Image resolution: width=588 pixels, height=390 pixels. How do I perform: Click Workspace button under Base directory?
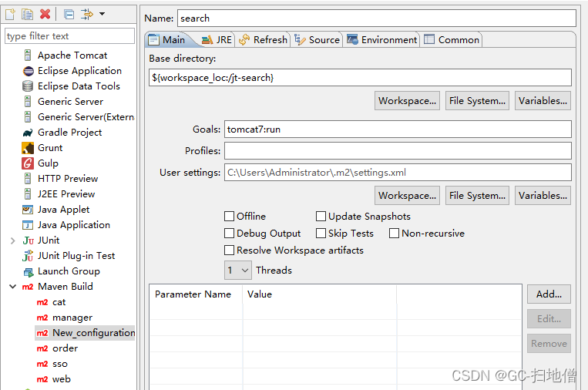[407, 101]
